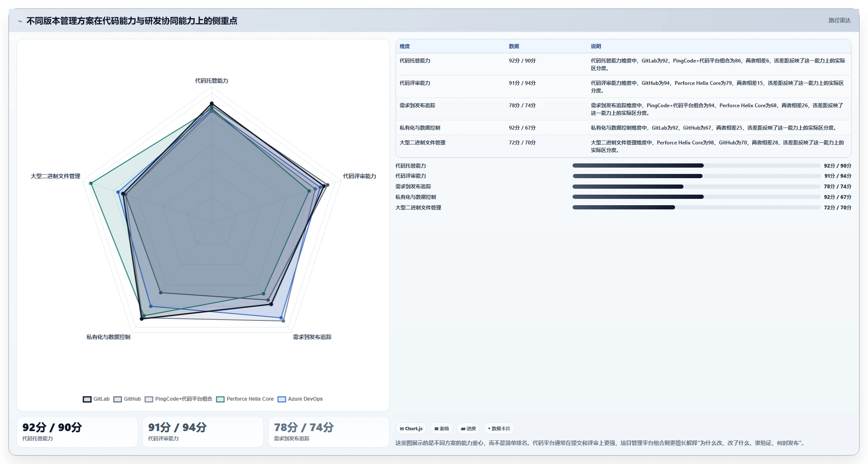Click the 表格 tag

[x=442, y=429]
